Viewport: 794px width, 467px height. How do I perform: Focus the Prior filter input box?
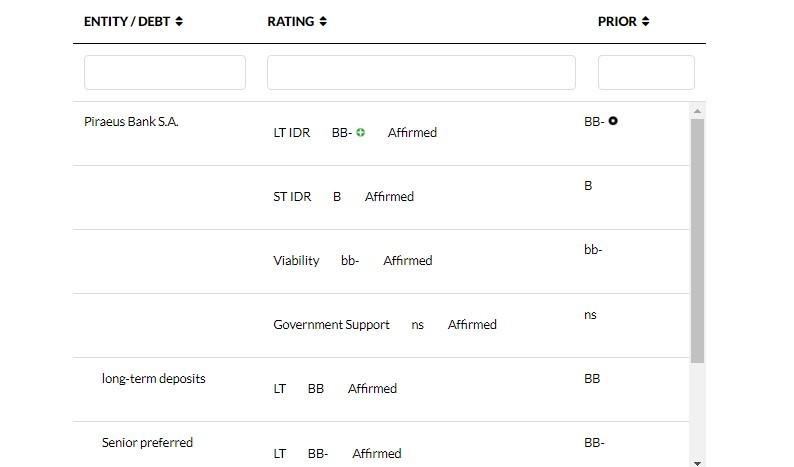pyautogui.click(x=646, y=73)
